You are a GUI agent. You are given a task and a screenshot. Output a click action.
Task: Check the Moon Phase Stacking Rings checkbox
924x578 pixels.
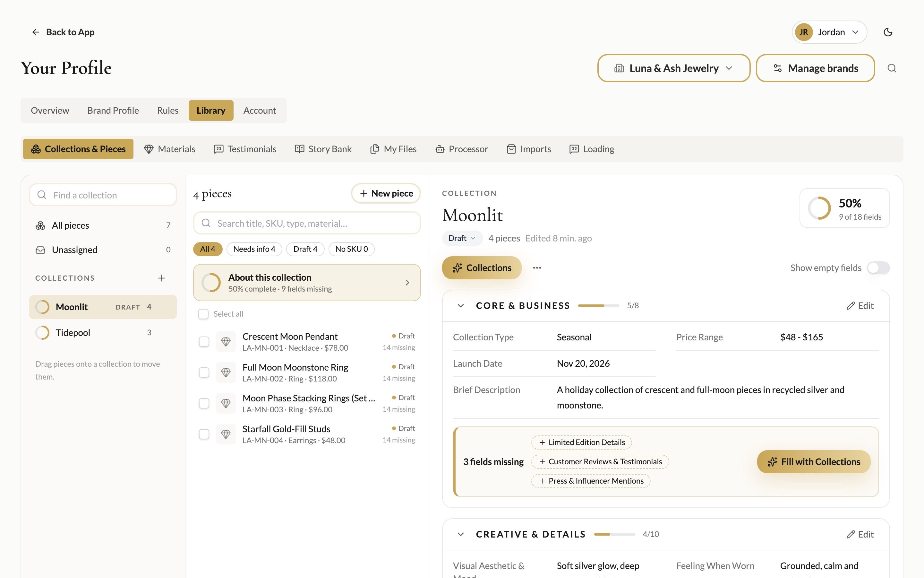[204, 403]
